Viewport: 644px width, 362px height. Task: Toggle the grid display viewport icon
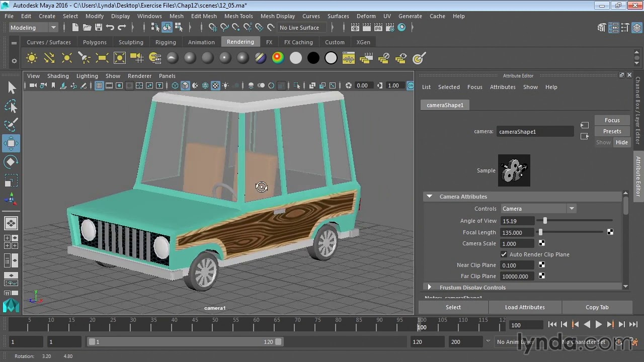click(x=99, y=85)
